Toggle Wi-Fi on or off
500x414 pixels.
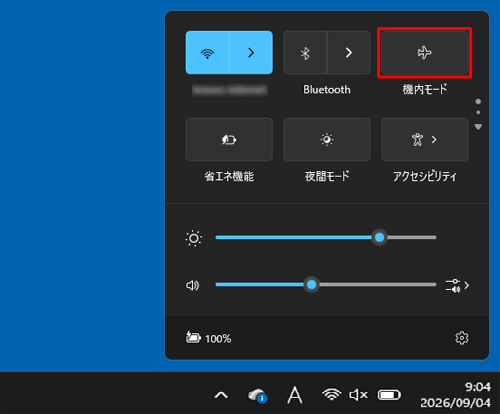(207, 53)
